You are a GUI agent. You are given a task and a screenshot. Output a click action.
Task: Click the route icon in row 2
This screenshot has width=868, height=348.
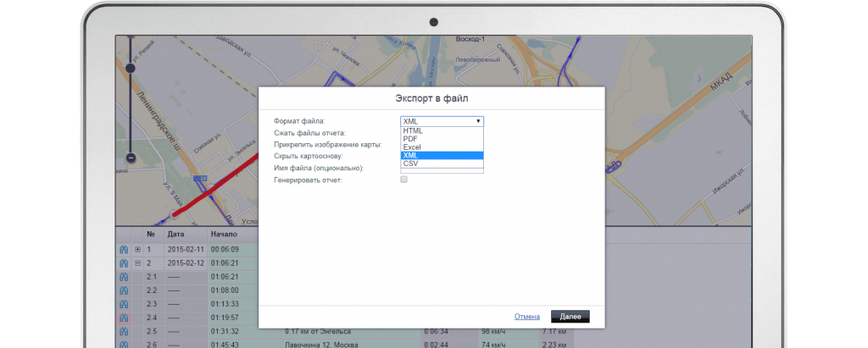coord(123,263)
